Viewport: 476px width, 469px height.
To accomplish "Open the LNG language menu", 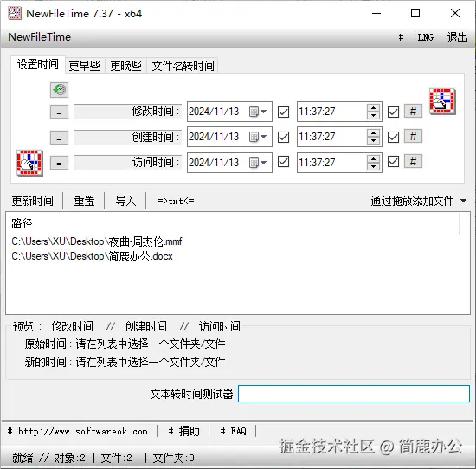I will coord(425,37).
